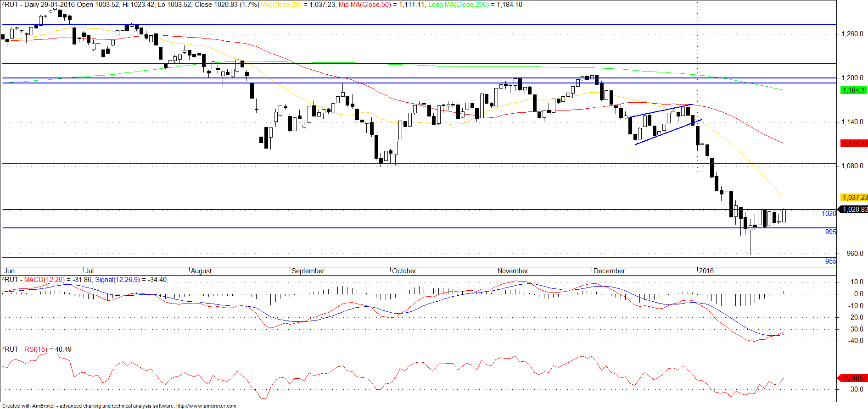Click the December label on the time axis

(x=609, y=271)
